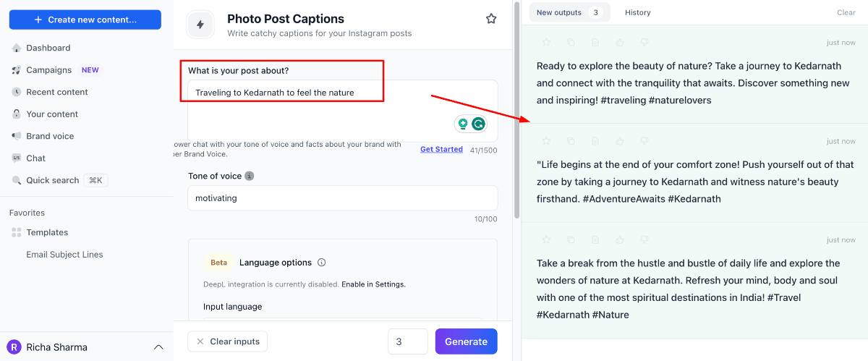Switch to the History tab
The height and width of the screenshot is (361, 868).
637,12
